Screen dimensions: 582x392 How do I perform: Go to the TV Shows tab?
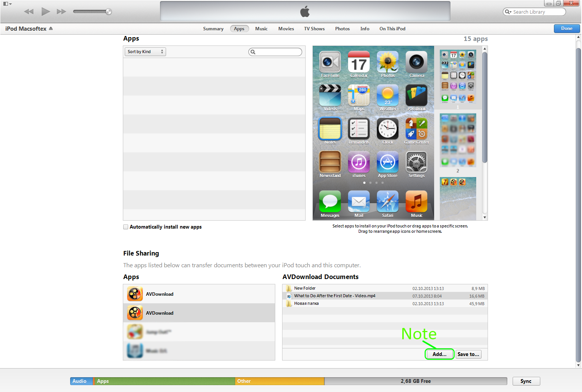314,29
